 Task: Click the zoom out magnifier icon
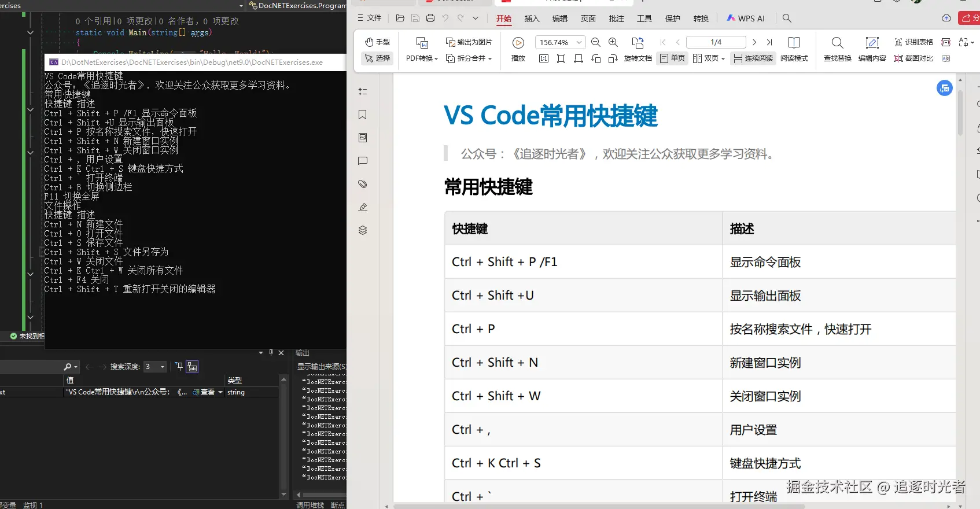596,42
